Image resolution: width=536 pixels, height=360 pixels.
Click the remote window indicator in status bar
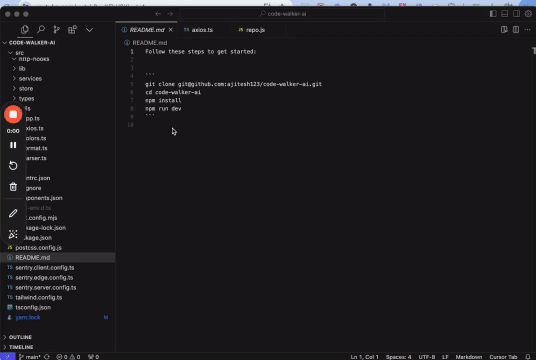(x=7, y=357)
